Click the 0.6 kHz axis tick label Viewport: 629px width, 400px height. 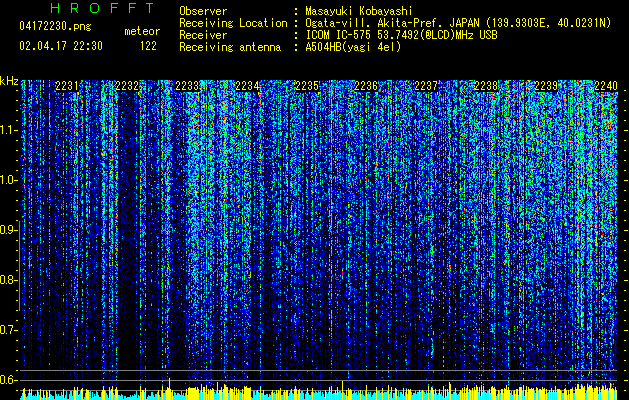pyautogui.click(x=9, y=380)
